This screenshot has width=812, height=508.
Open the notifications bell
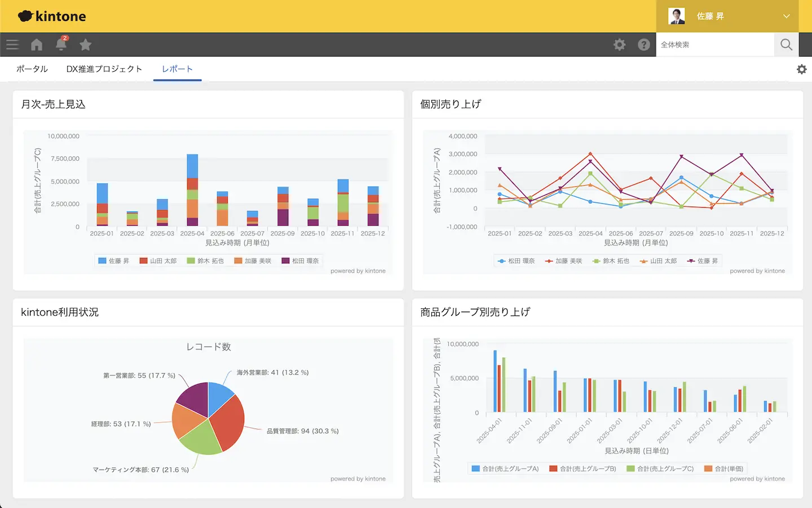(x=61, y=45)
